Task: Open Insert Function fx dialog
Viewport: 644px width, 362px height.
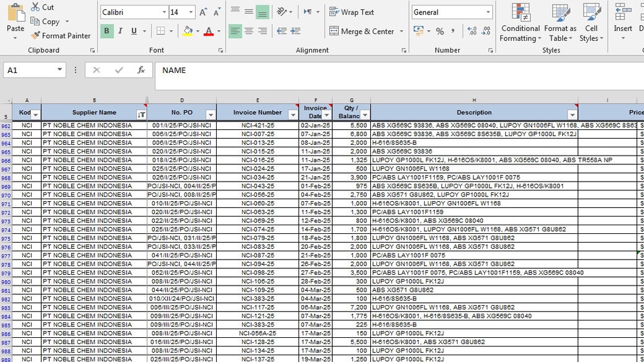Action: pos(142,70)
